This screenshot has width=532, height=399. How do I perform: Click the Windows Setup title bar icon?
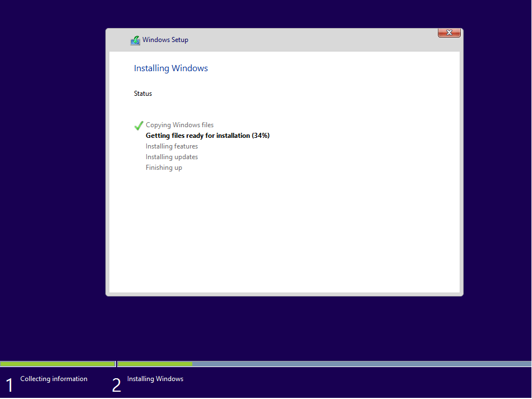pos(135,40)
